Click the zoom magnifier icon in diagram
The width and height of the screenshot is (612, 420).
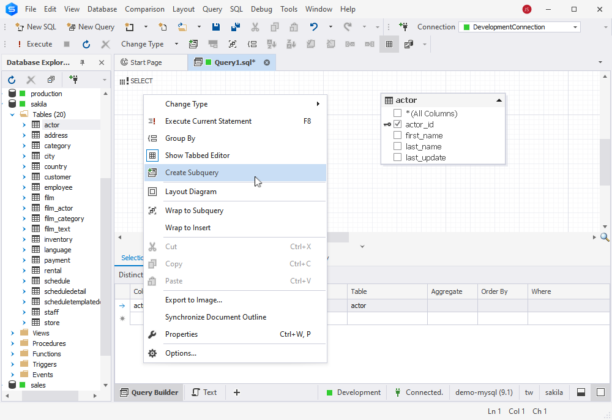(605, 237)
